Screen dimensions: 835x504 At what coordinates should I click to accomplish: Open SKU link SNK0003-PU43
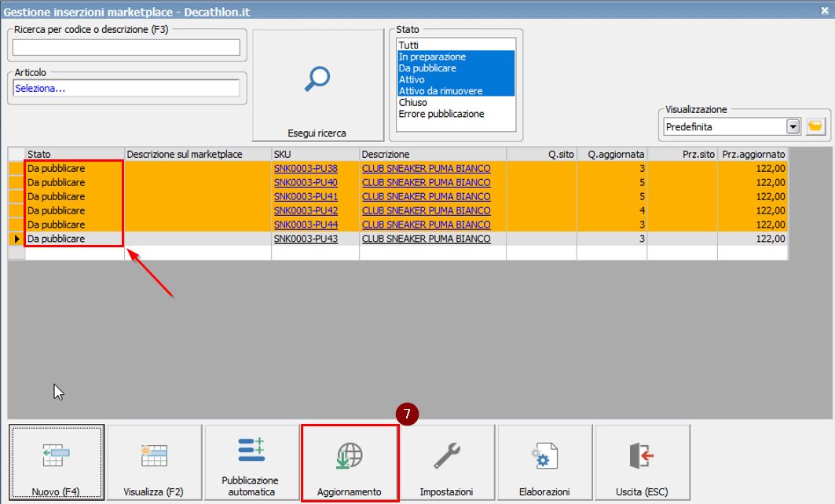(306, 239)
